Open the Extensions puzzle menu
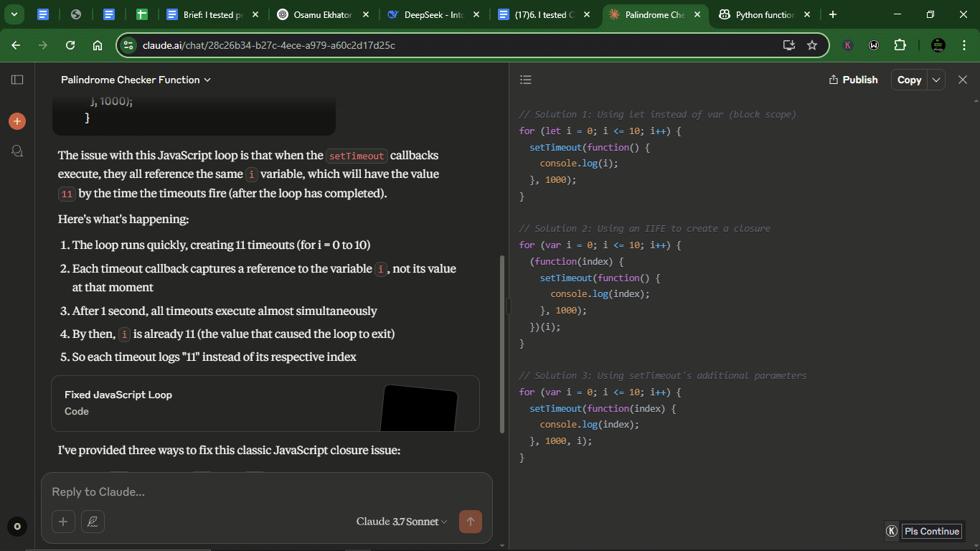Image resolution: width=980 pixels, height=551 pixels. pyautogui.click(x=900, y=45)
